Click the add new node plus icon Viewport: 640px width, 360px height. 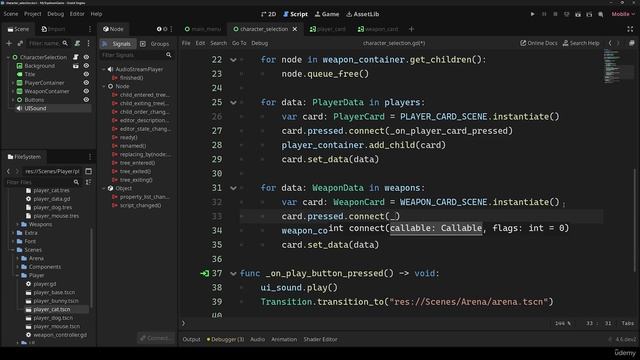9,43
